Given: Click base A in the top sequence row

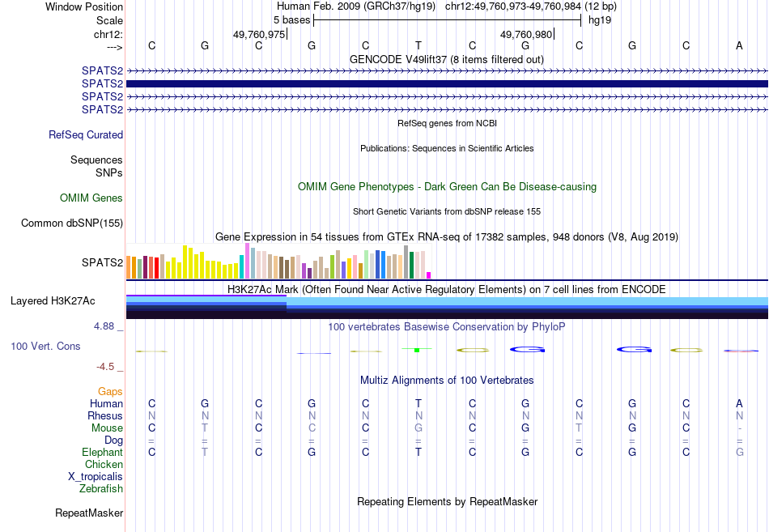Looking at the screenshot, I should [739, 45].
